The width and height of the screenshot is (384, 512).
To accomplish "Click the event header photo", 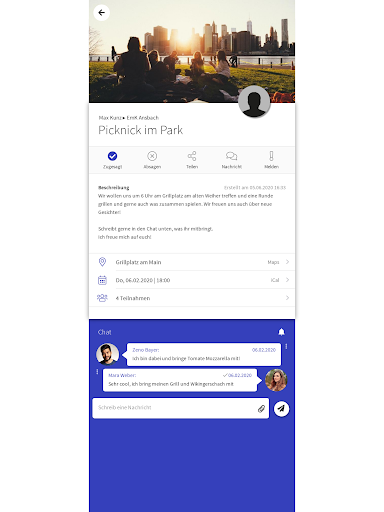I will [192, 51].
